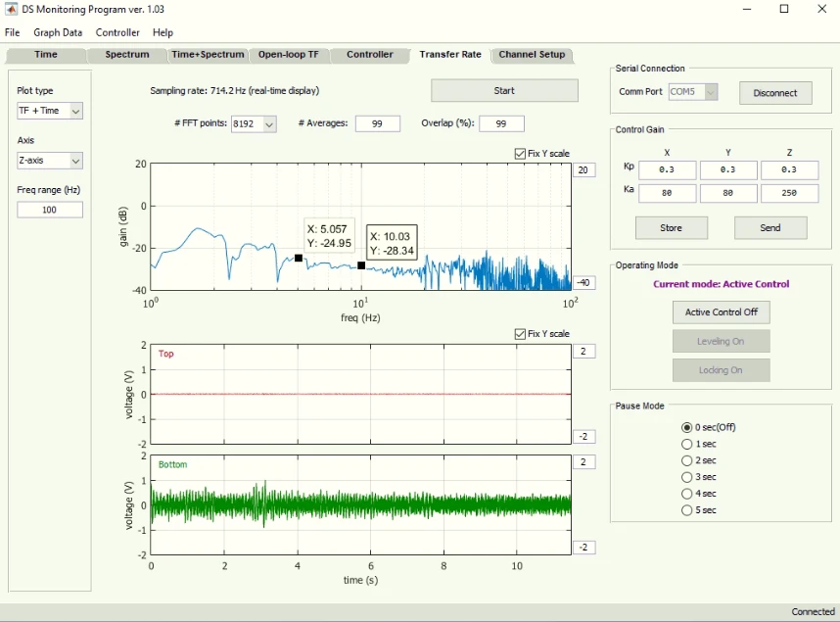Viewport: 840px width, 622px height.
Task: Open the # FFT points dropdown
Action: pyautogui.click(x=254, y=123)
